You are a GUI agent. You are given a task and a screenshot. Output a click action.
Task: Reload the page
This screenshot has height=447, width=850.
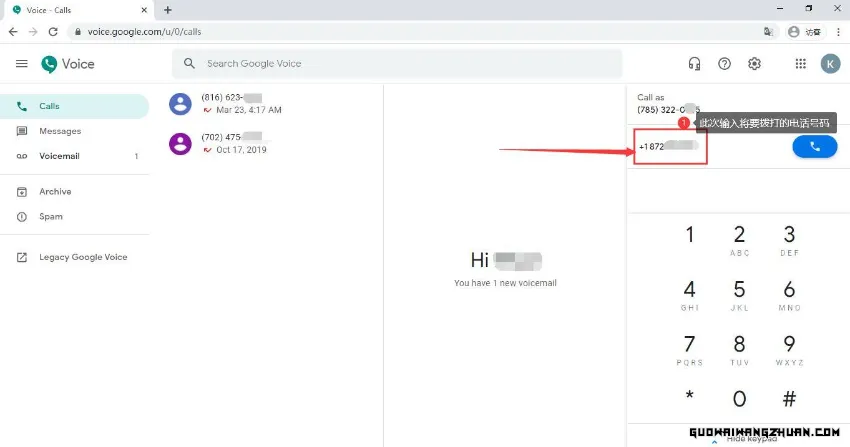[x=53, y=32]
